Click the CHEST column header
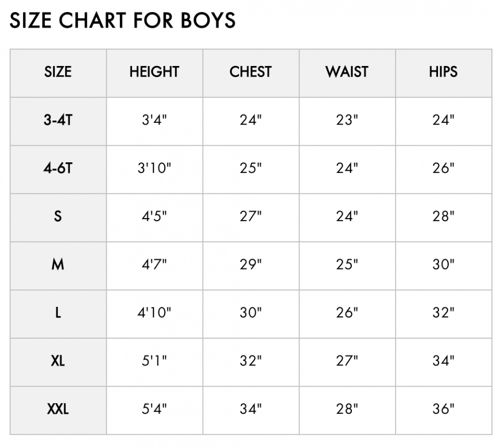504x448 pixels. [x=251, y=73]
